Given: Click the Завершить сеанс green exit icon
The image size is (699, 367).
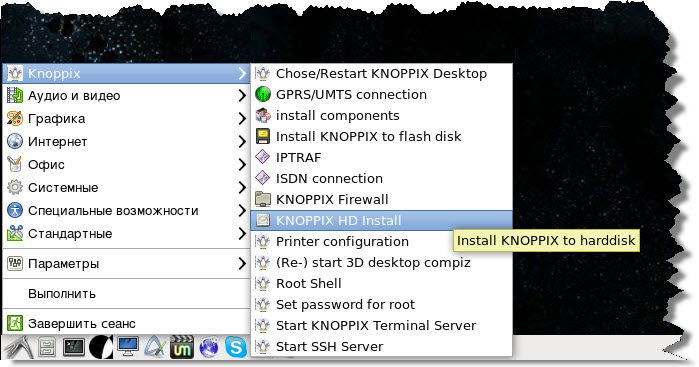Looking at the screenshot, I should click(x=15, y=323).
